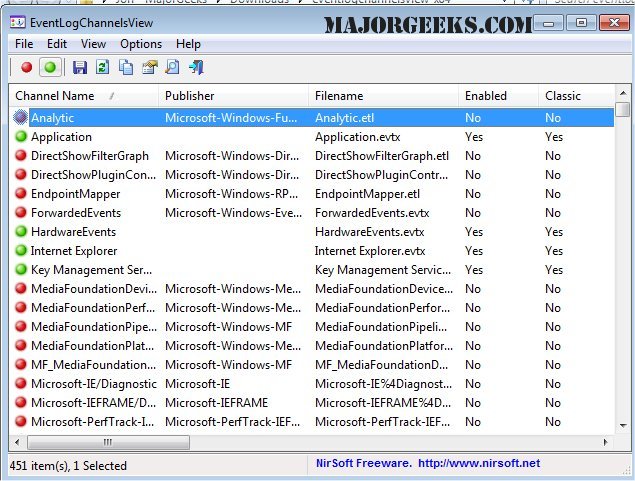
Task: Sort by the Channel Name column header
Action: [83, 96]
